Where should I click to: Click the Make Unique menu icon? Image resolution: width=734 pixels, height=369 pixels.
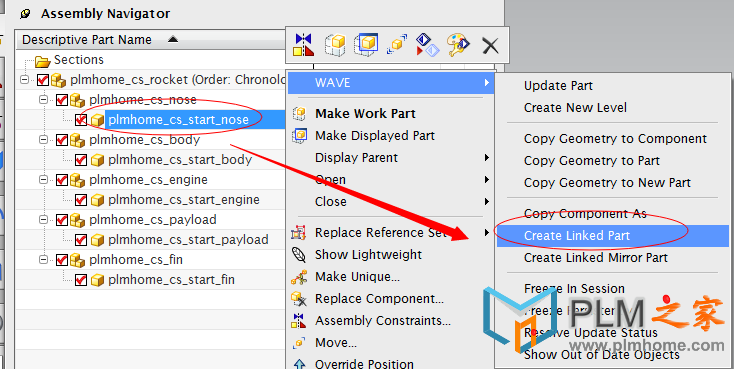click(299, 277)
